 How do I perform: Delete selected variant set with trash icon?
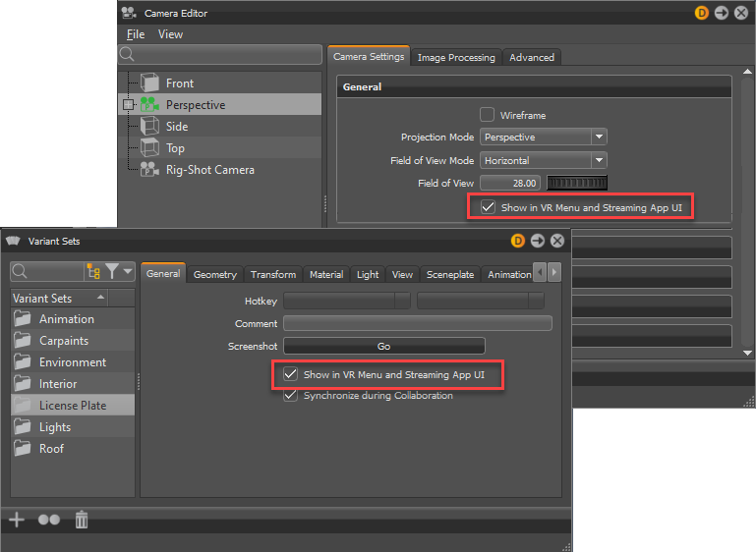coord(82,520)
